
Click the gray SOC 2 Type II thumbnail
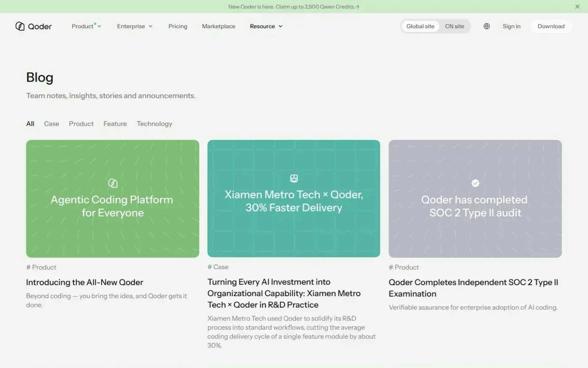click(475, 199)
